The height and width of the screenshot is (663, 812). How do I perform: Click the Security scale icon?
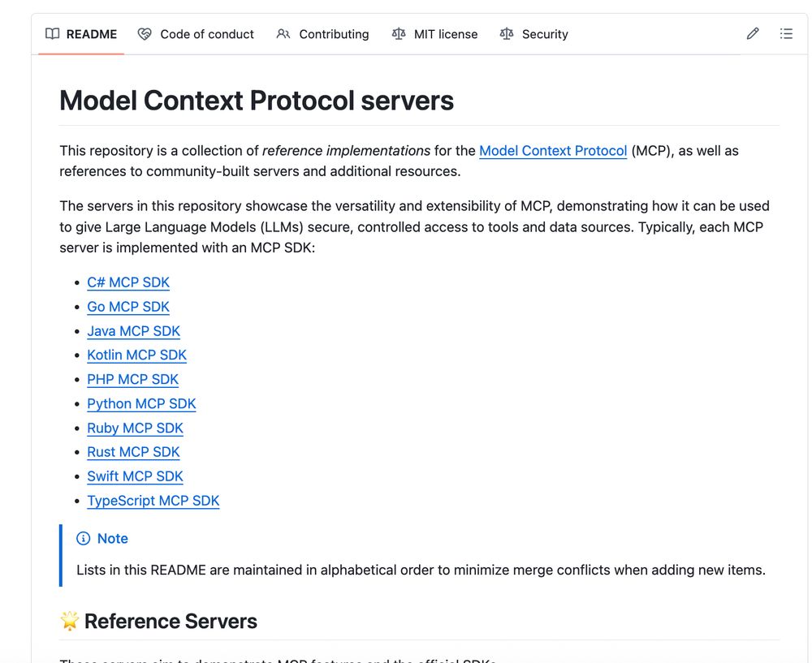(507, 34)
